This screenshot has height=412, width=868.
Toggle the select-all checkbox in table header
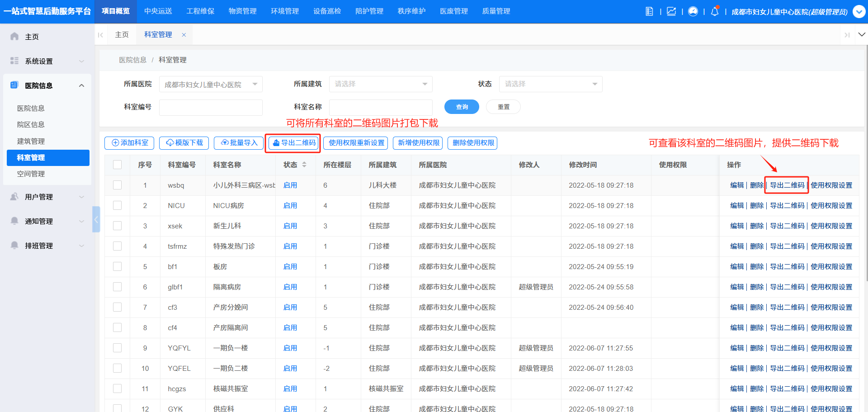(118, 165)
